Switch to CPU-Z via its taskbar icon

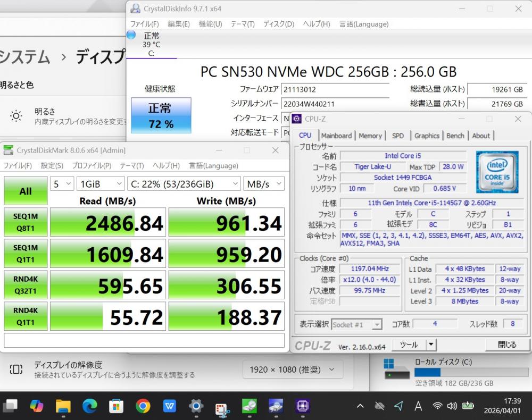[303, 406]
